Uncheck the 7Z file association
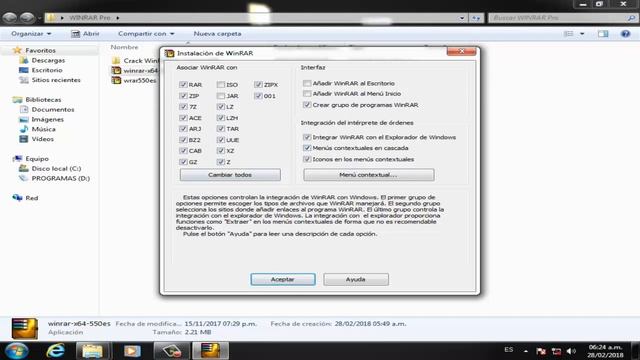The width and height of the screenshot is (640, 360). [x=183, y=107]
